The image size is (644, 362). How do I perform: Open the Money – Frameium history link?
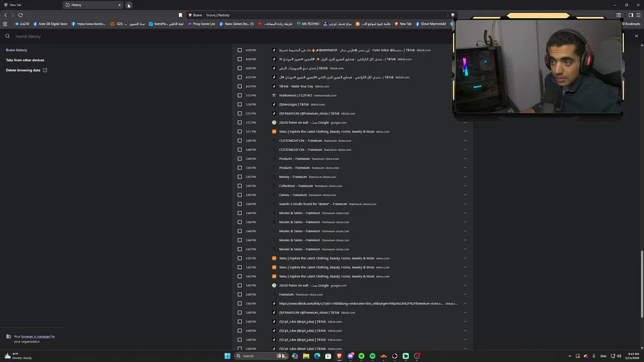coord(293,177)
